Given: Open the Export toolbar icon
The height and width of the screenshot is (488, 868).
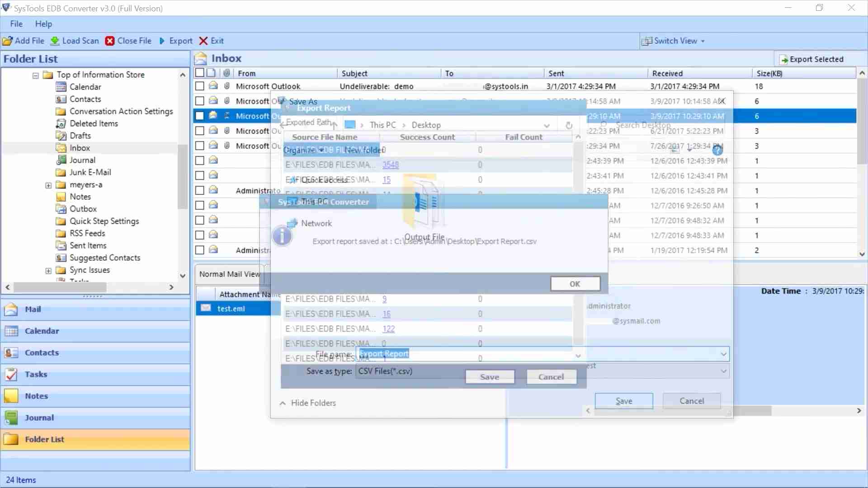Looking at the screenshot, I should pos(162,41).
